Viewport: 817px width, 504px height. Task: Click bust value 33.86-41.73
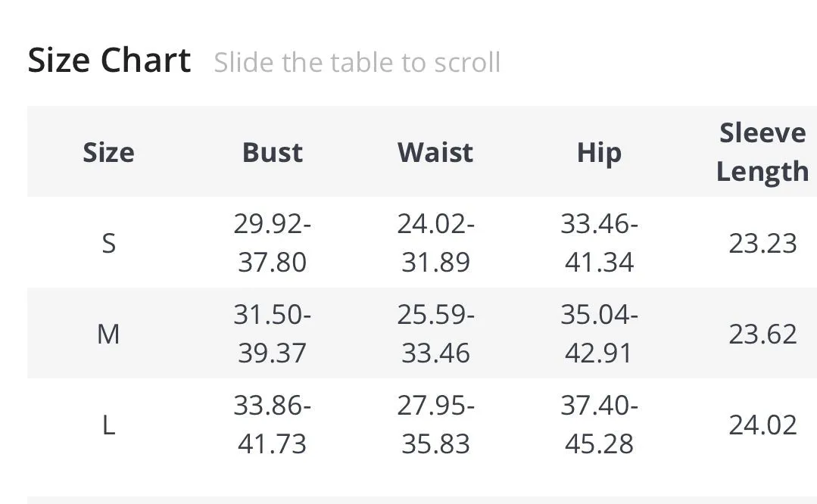click(x=272, y=425)
